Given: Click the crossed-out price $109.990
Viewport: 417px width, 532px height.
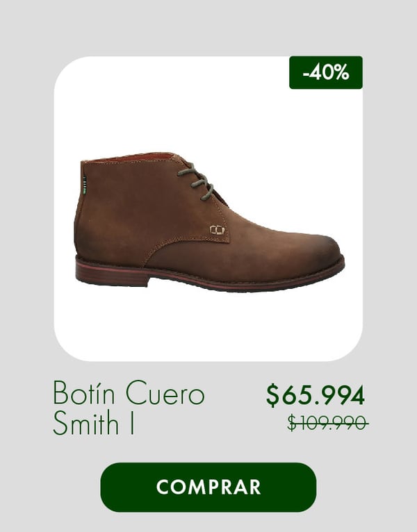Looking at the screenshot, I should click(327, 422).
